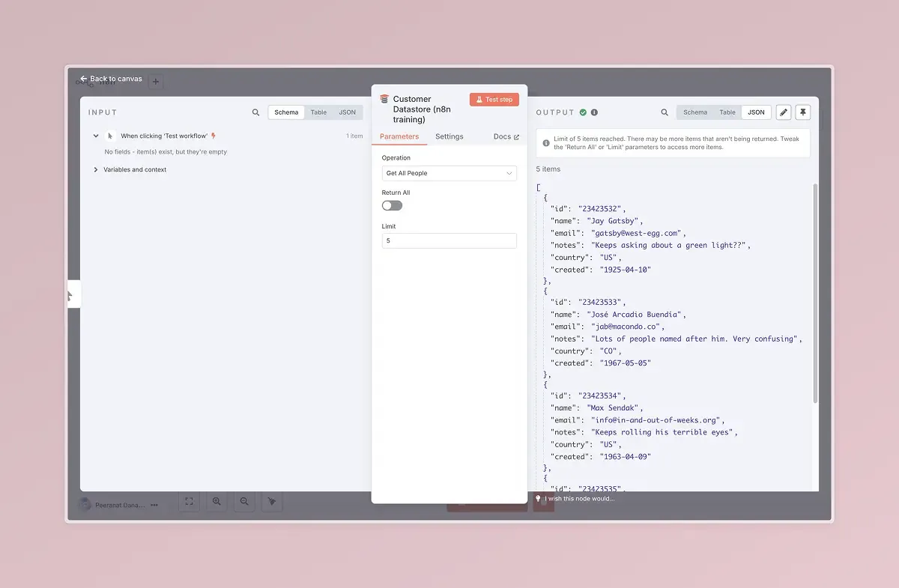Click the Limit input field

pos(449,241)
